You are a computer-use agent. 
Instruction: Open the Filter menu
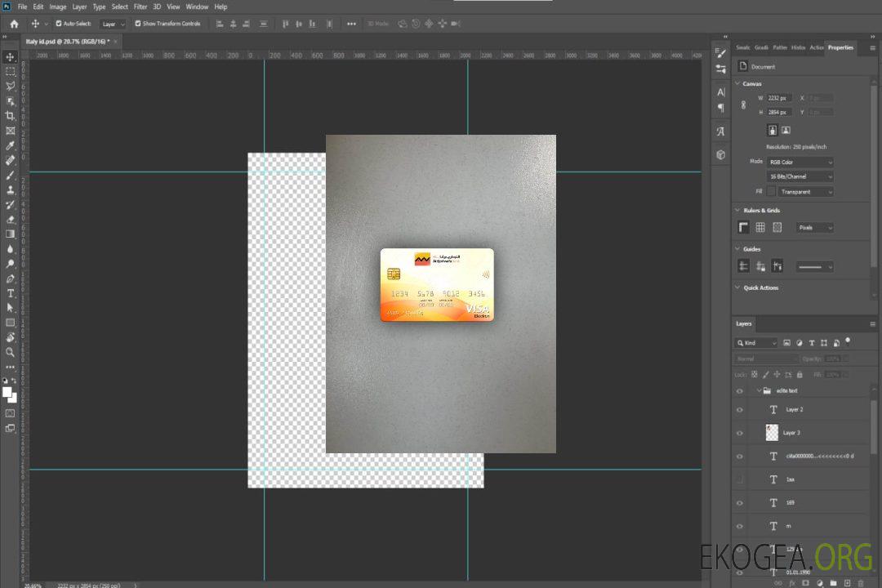click(x=140, y=7)
